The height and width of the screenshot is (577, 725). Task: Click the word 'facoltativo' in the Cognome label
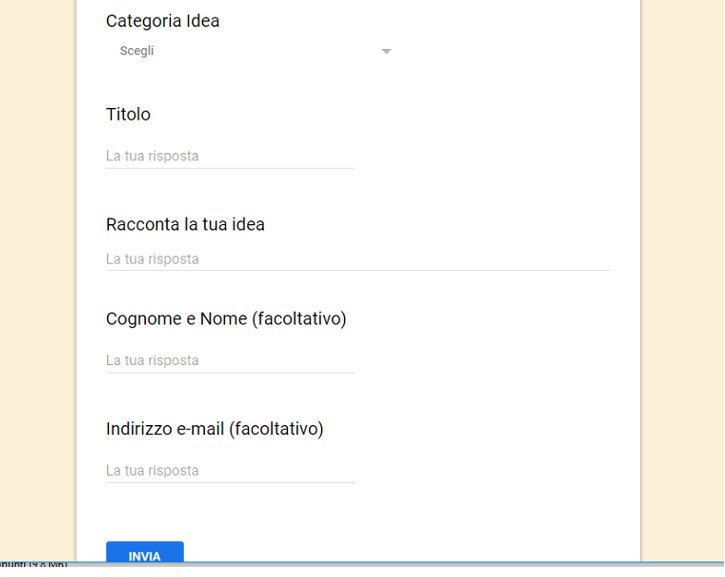click(298, 319)
